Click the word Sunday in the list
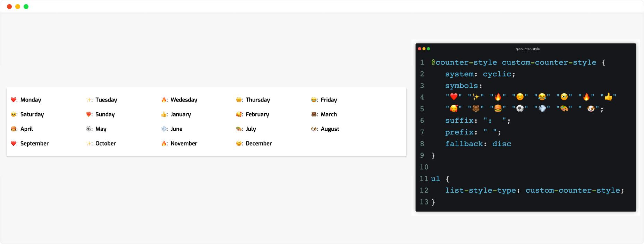 pyautogui.click(x=105, y=114)
